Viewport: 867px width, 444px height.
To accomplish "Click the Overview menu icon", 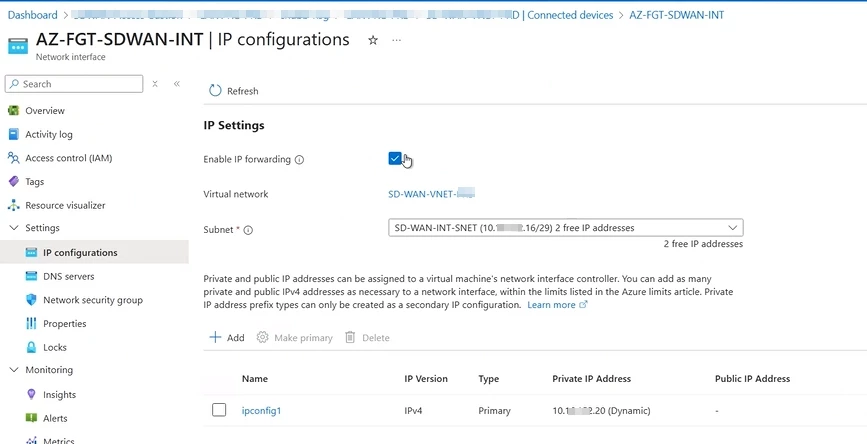I will [x=14, y=111].
